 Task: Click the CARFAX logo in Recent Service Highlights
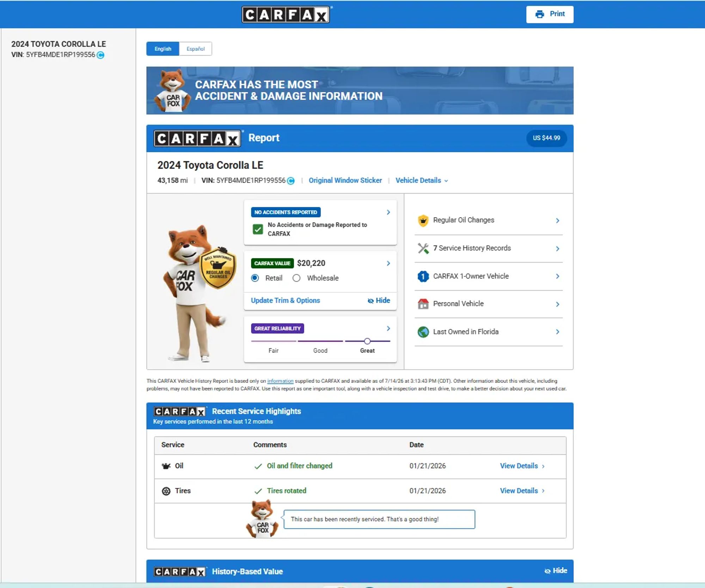180,411
